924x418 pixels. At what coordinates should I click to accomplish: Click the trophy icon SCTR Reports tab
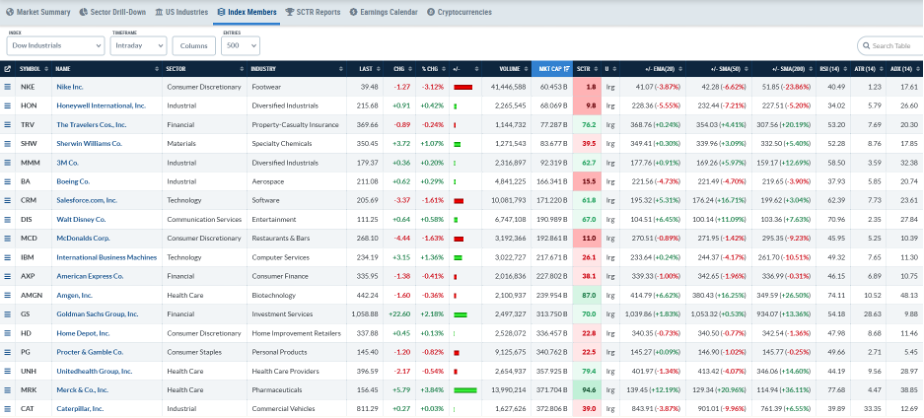(313, 12)
